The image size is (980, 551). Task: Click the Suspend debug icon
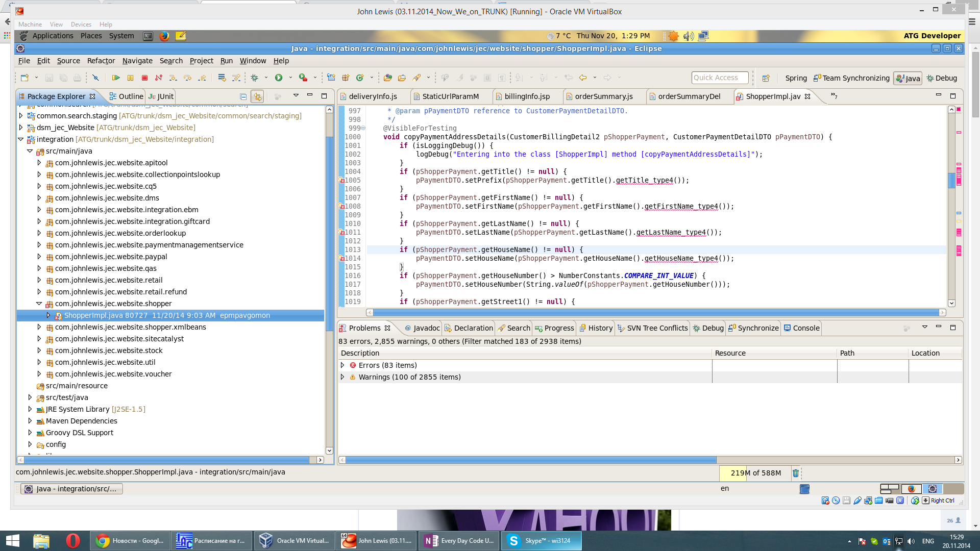point(130,78)
